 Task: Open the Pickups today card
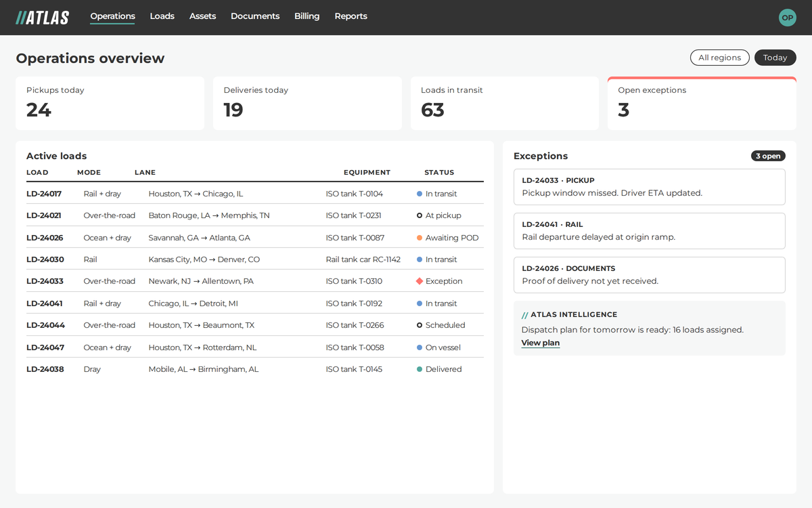(110, 103)
